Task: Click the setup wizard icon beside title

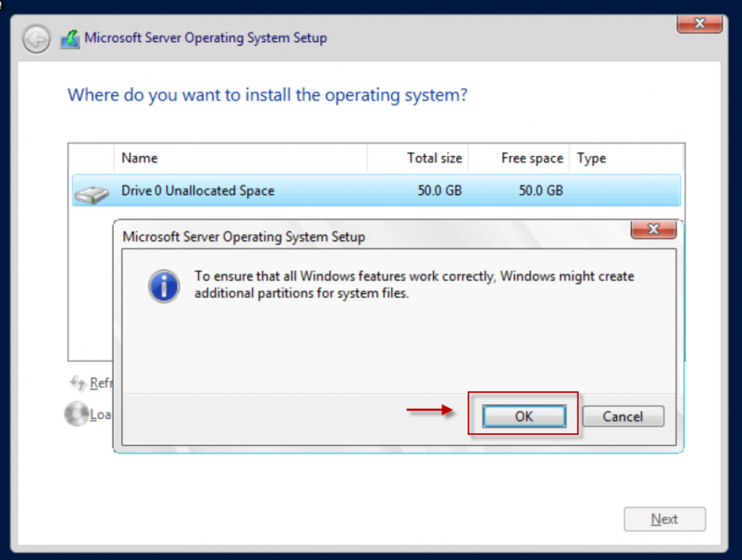Action: (x=70, y=39)
